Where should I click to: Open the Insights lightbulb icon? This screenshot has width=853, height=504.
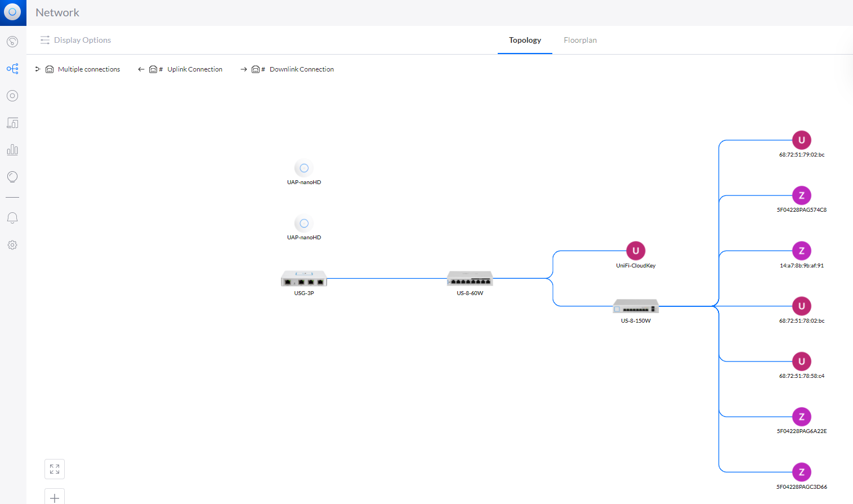pyautogui.click(x=12, y=177)
